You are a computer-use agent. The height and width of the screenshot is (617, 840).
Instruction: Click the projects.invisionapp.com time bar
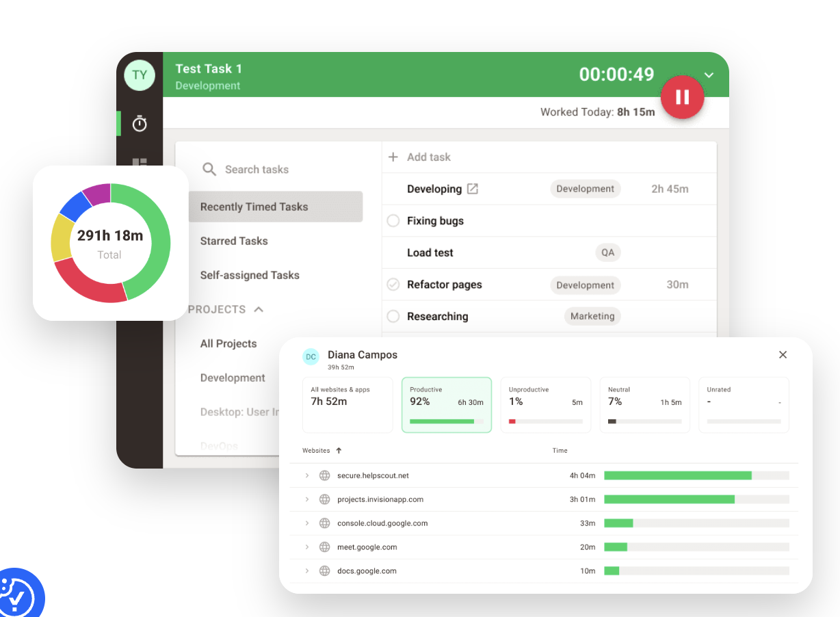(x=696, y=499)
